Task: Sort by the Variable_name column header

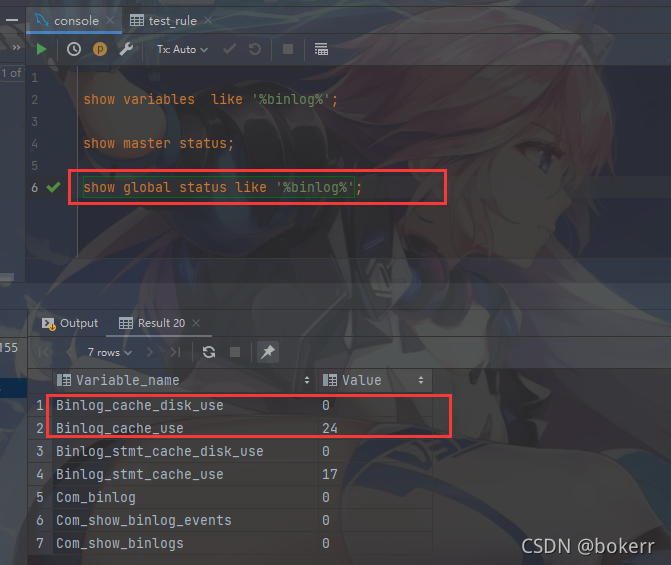Action: [x=185, y=380]
